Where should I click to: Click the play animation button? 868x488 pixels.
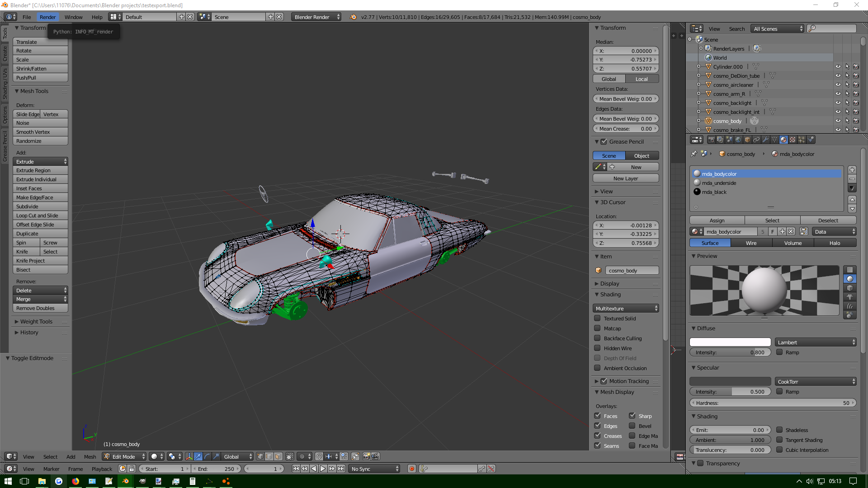pos(323,469)
